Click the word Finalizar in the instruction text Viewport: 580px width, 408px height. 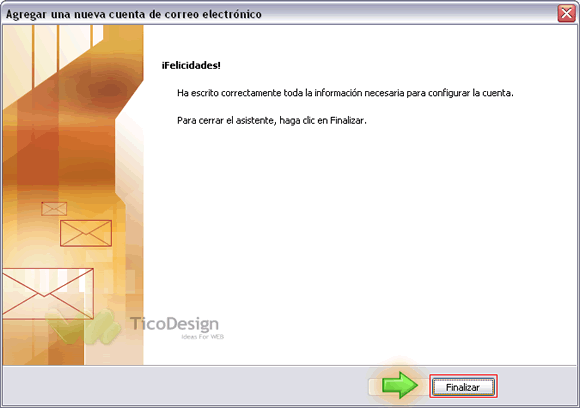pos(347,121)
